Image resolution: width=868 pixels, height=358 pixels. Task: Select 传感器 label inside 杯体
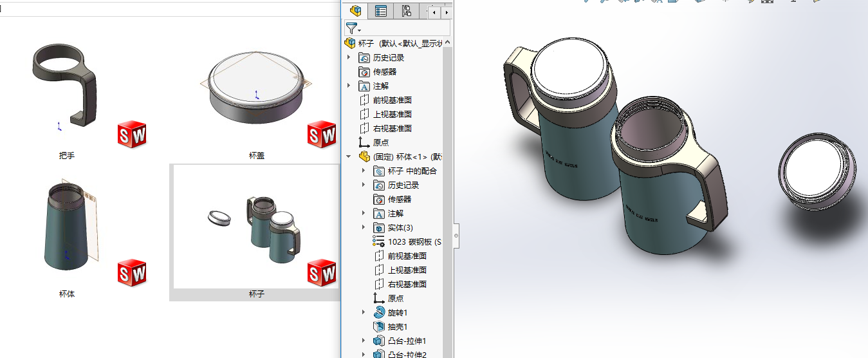400,199
